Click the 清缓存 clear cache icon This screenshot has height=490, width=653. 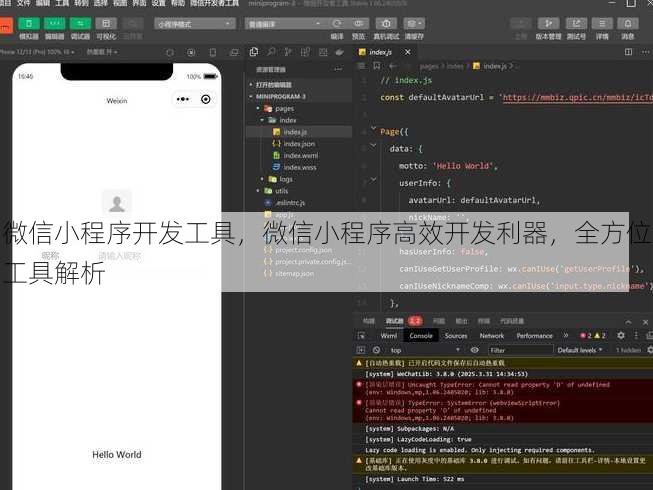click(x=414, y=23)
